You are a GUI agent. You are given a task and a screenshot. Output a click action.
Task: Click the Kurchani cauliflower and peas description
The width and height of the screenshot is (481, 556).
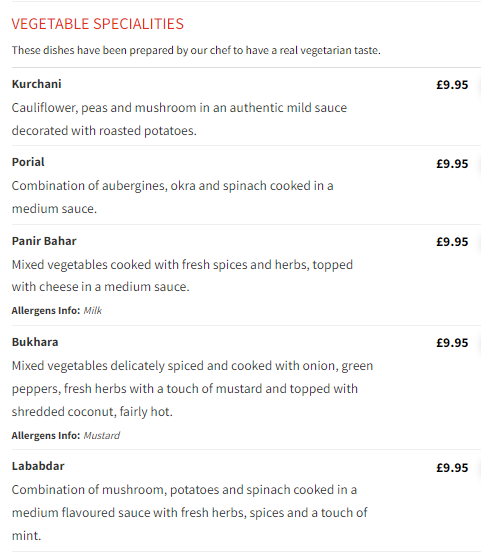coord(179,119)
